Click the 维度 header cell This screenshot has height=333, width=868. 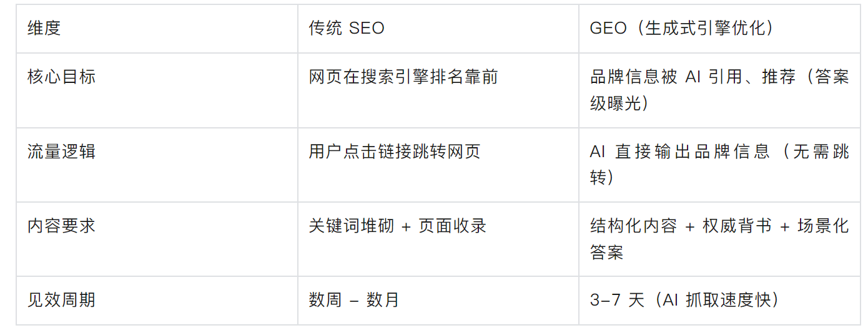coord(44,28)
